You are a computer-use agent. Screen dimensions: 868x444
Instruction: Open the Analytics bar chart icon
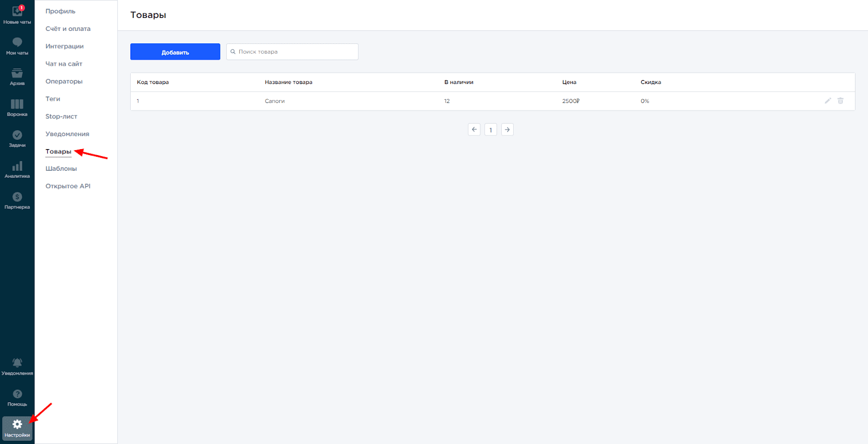pyautogui.click(x=17, y=166)
